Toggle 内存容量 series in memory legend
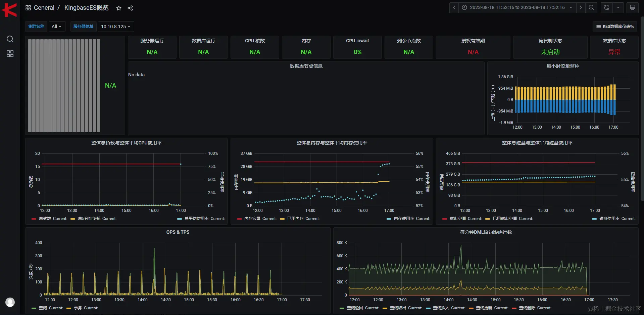This screenshot has height=315, width=644. coord(252,219)
